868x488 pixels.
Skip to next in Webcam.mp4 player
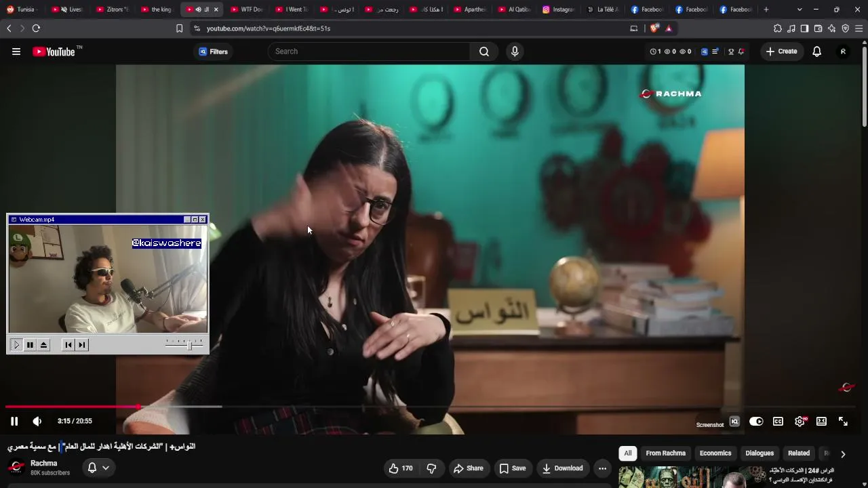pyautogui.click(x=82, y=345)
